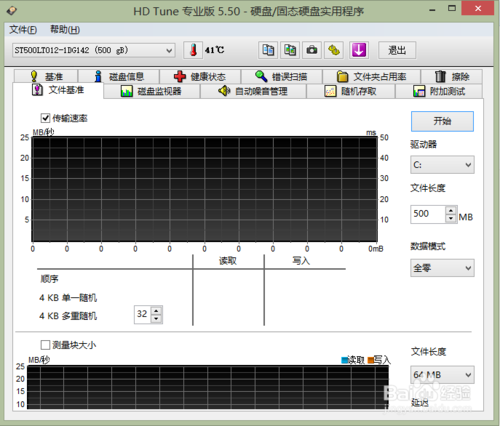Viewport: 500px width, 426px height.
Task: Expand the 数据模式 全零 dropdown
Action: pos(442,268)
